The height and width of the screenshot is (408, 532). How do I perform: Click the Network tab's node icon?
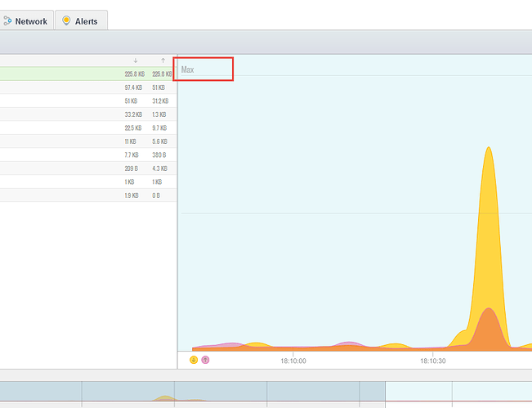point(7,21)
